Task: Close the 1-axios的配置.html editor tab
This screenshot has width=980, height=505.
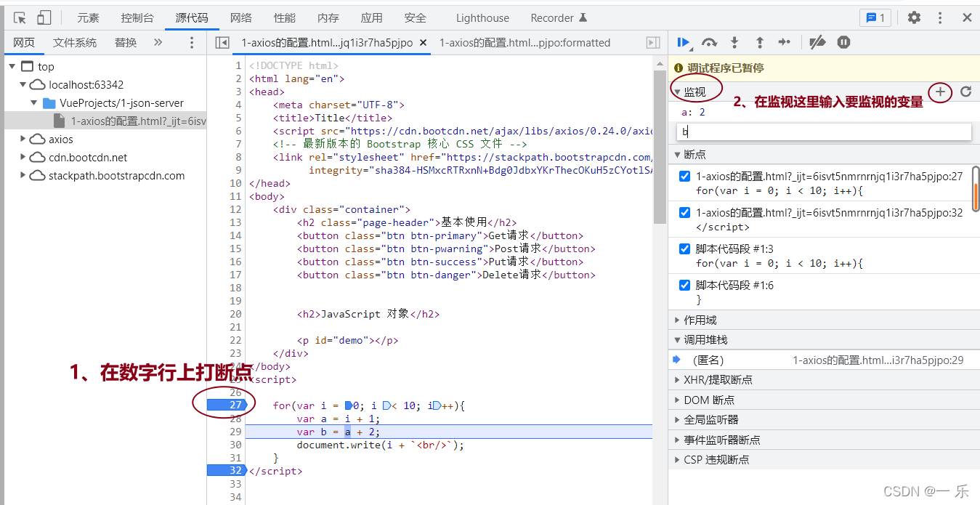Action: 424,43
